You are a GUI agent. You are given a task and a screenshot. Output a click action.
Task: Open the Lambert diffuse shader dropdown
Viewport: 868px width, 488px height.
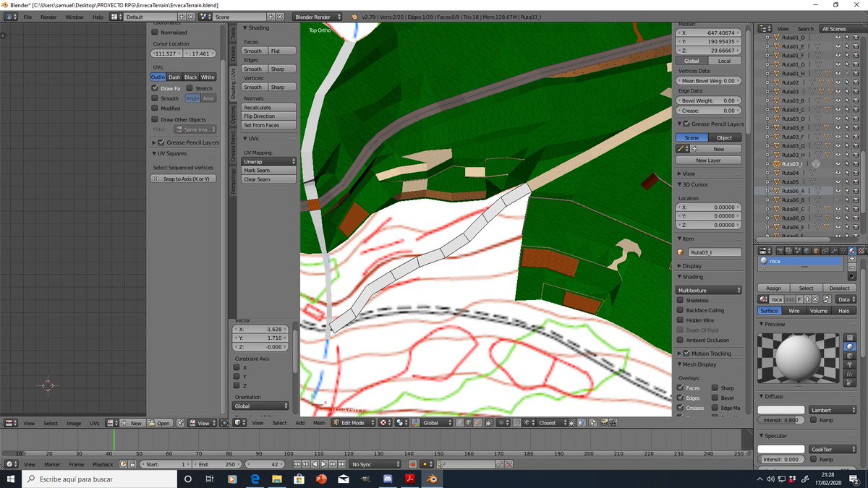tap(833, 410)
